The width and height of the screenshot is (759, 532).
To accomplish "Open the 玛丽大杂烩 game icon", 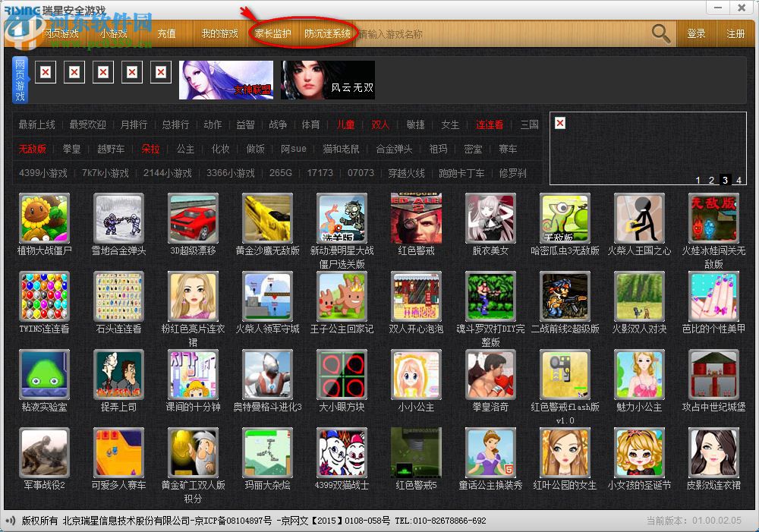I will point(268,453).
